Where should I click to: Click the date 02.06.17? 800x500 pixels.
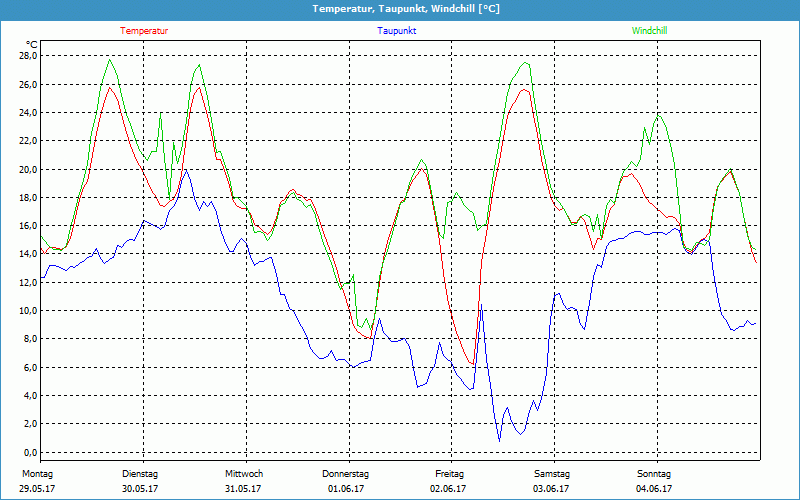click(448, 489)
